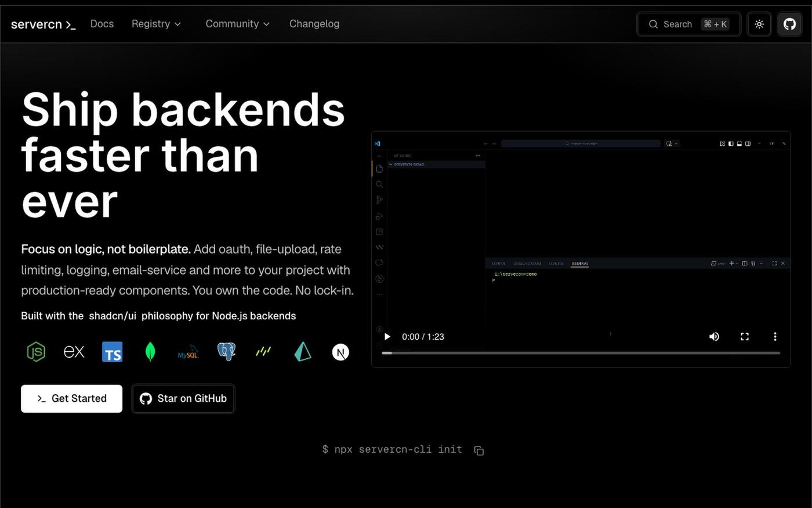Click the yellow-green slashes logo icon
Image resolution: width=812 pixels, height=508 pixels.
(263, 351)
